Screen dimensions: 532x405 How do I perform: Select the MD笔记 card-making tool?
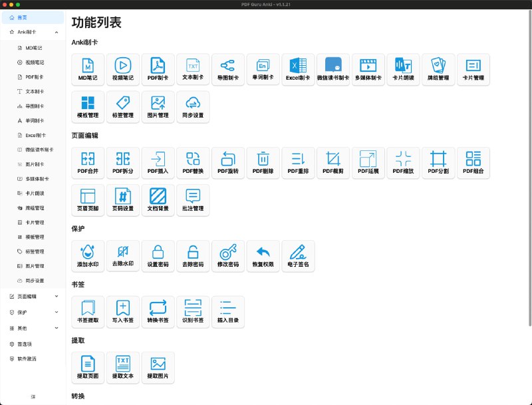tap(88, 69)
